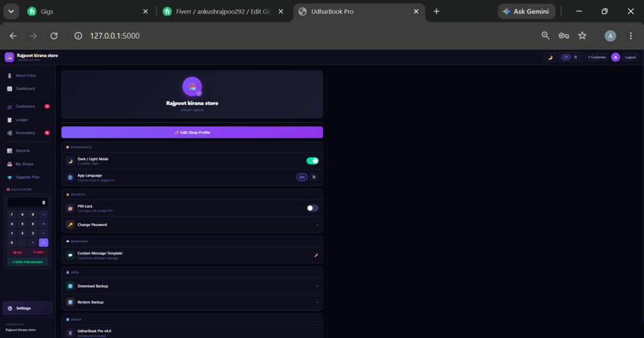The image size is (644, 338).
Task: Open the saved passwords key icon
Action: (563, 36)
